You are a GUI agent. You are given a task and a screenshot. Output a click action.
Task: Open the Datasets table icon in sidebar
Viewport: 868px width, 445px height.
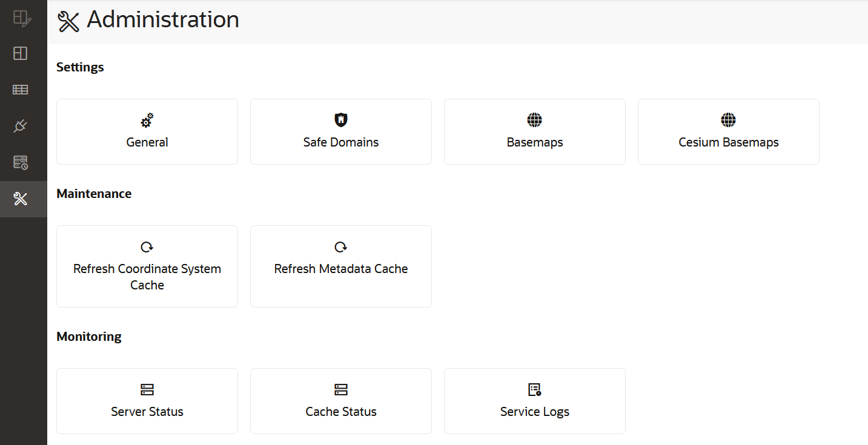(x=21, y=90)
